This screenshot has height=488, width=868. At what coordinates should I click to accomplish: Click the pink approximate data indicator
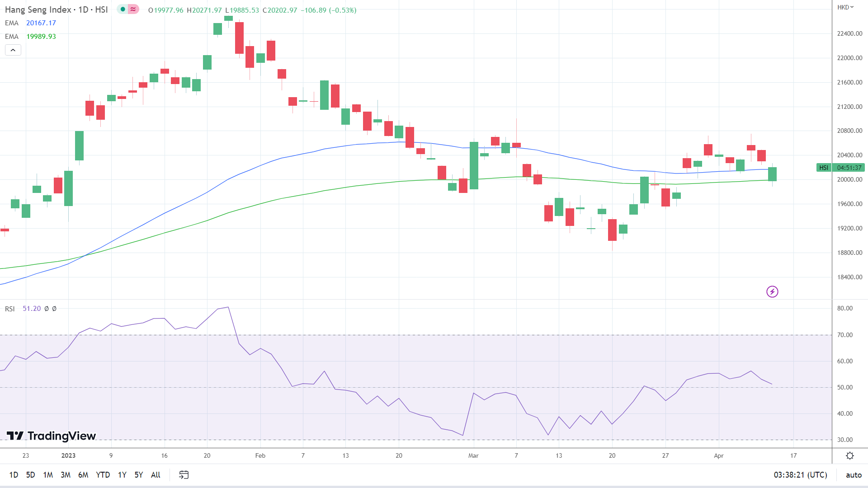pos(133,9)
